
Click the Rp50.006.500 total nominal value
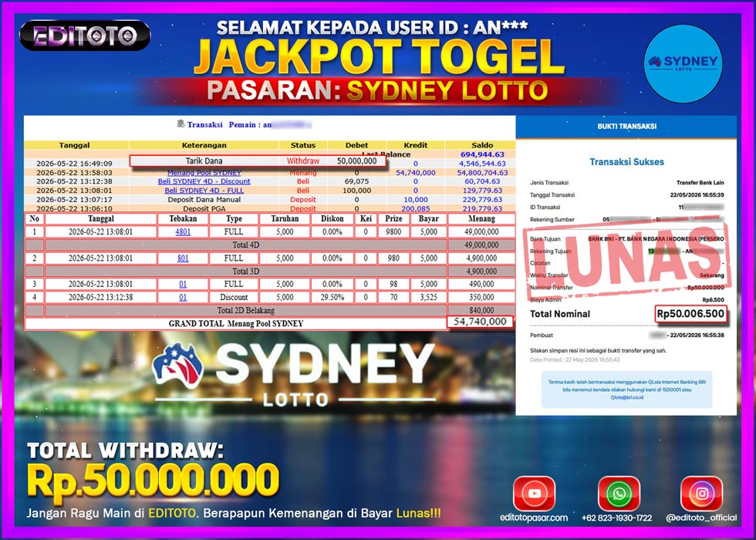point(690,314)
